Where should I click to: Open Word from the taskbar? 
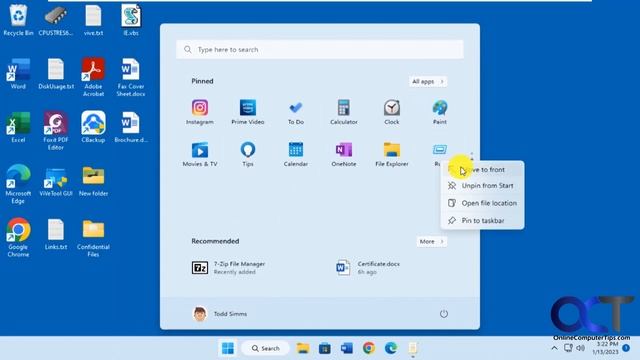tap(347, 348)
